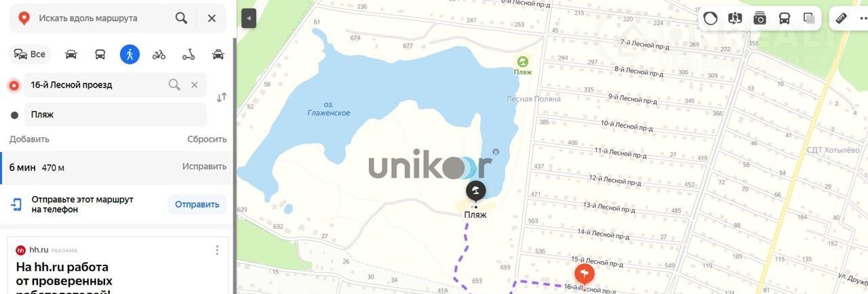Select the ruler measurement tool
This screenshot has width=868, height=294.
pos(842,18)
